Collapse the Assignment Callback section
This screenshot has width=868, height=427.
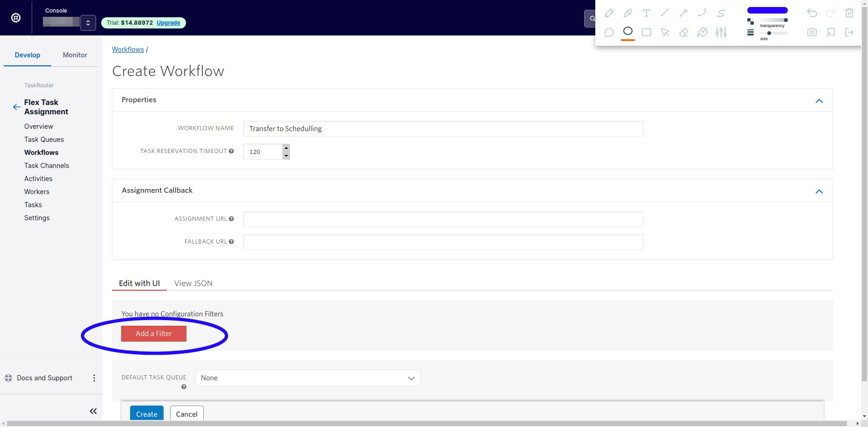pyautogui.click(x=819, y=191)
